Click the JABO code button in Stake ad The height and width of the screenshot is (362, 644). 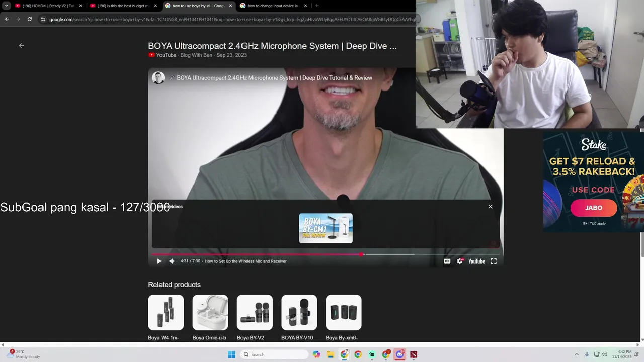pyautogui.click(x=594, y=208)
